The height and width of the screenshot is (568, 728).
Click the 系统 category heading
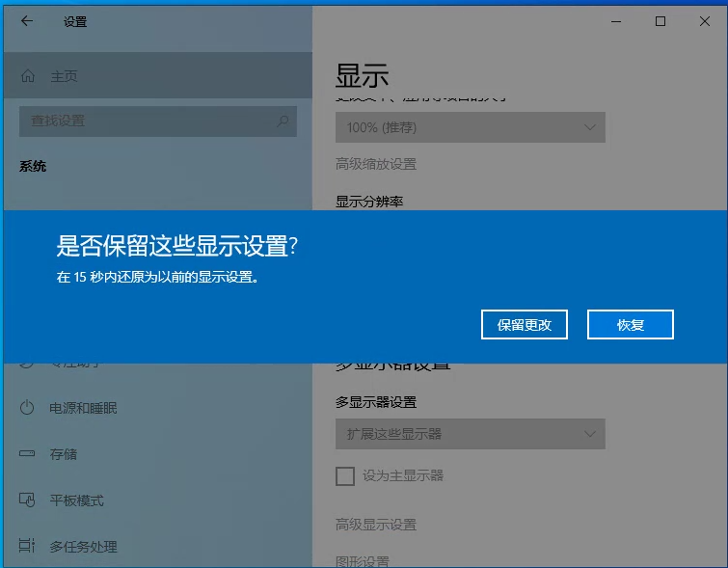pos(33,166)
